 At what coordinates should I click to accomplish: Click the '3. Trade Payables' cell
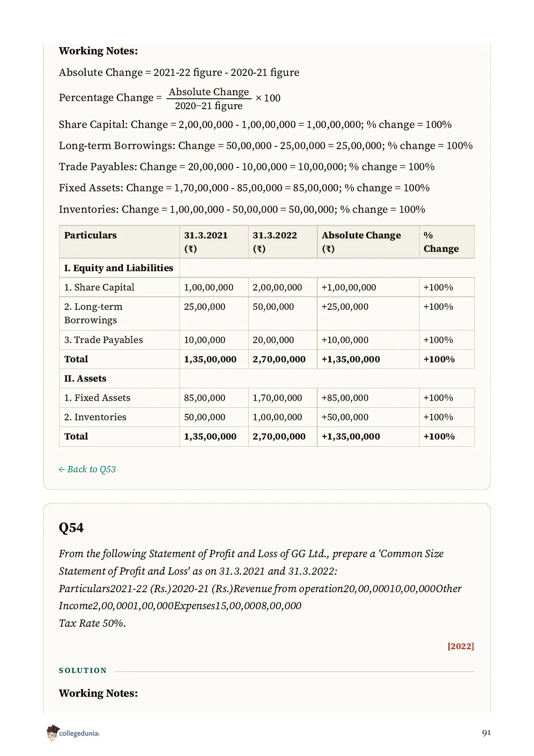tap(119, 340)
